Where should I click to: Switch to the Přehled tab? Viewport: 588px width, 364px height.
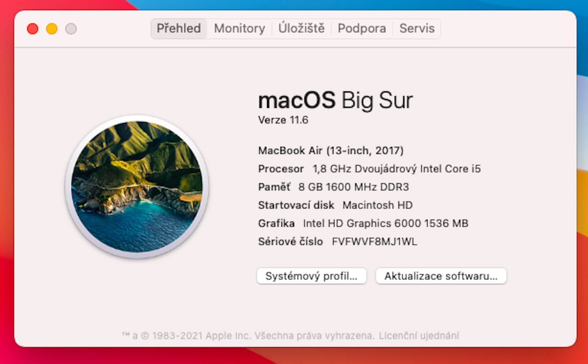179,28
